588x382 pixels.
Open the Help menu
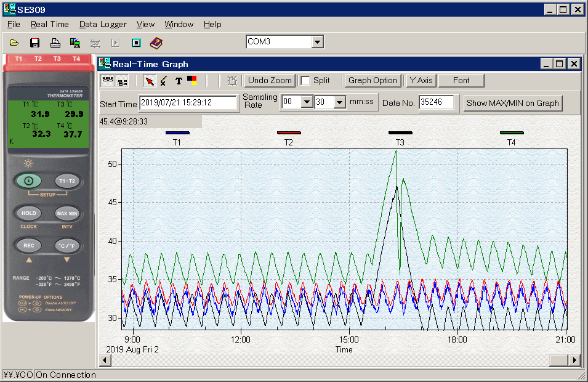(212, 25)
